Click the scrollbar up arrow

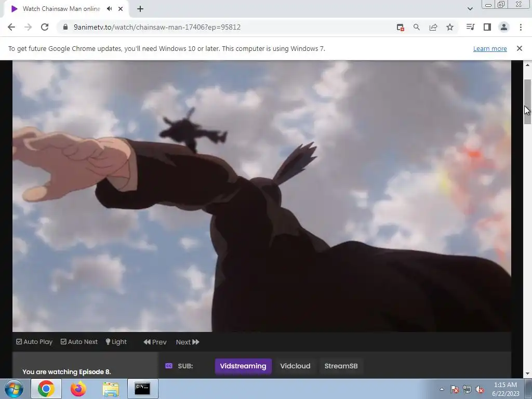pyautogui.click(x=527, y=64)
